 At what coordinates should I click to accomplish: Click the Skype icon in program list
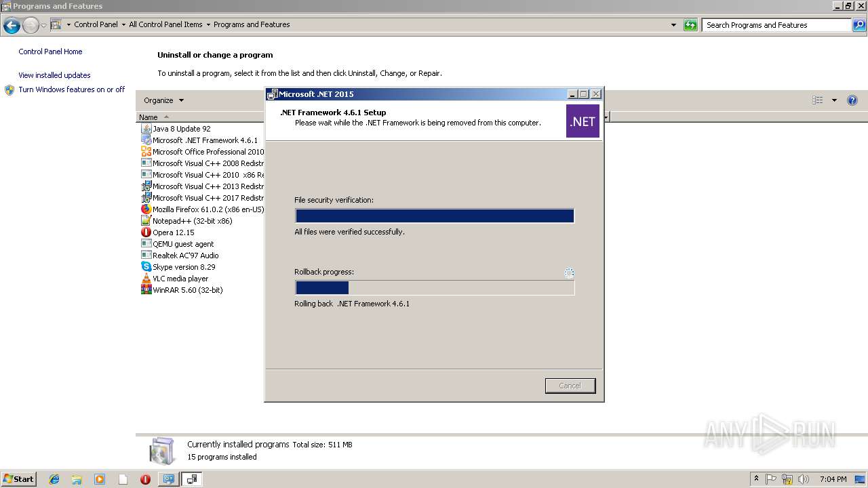[x=146, y=266]
